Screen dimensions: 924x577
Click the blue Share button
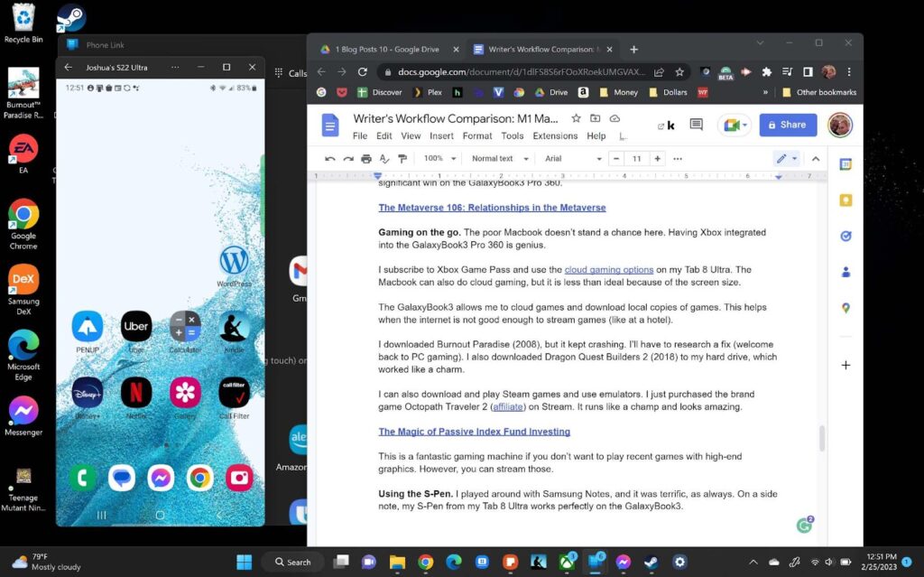tap(788, 125)
